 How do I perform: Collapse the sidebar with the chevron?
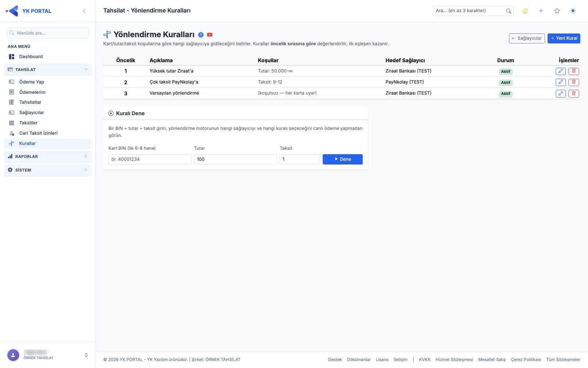point(84,11)
